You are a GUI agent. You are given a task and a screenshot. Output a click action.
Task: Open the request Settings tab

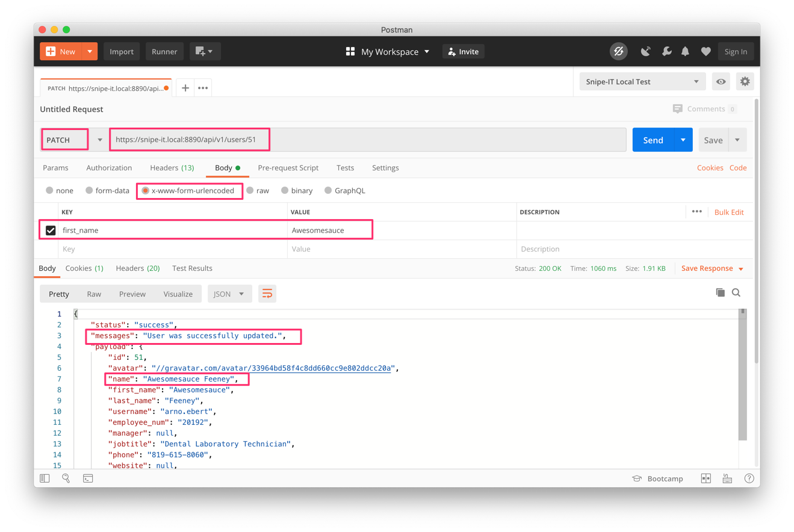click(x=385, y=168)
